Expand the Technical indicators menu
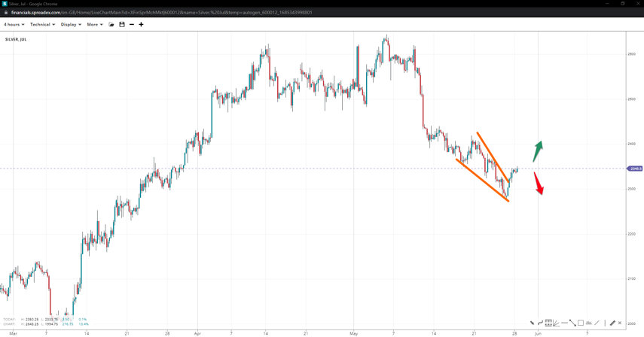Screen dimensions: 644x337 [x=42, y=25]
